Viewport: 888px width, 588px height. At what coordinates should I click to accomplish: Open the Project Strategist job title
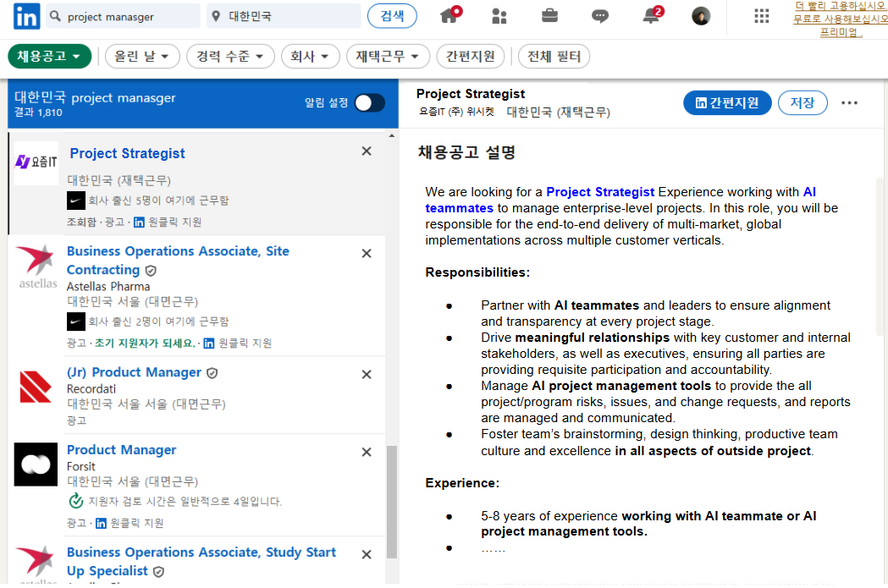click(x=128, y=153)
